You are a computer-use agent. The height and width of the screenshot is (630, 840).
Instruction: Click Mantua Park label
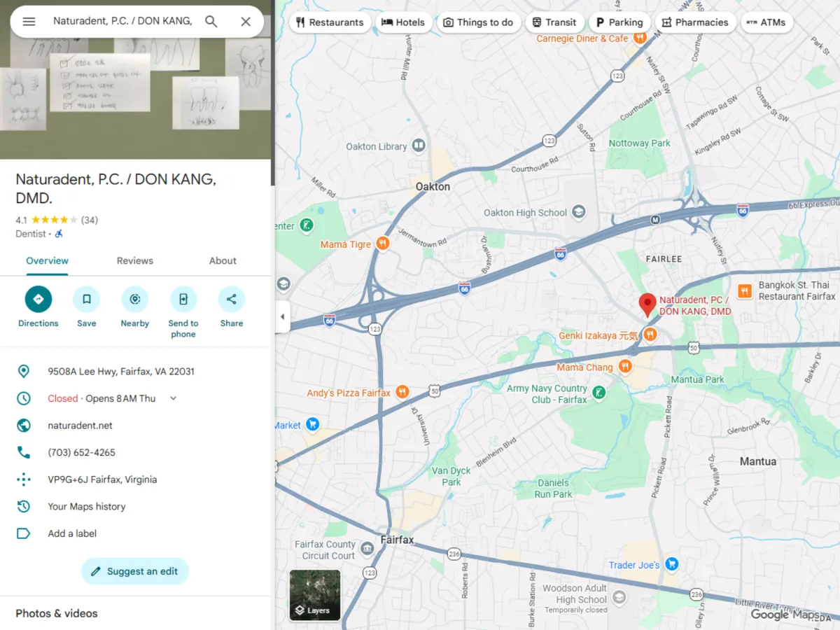pos(698,379)
